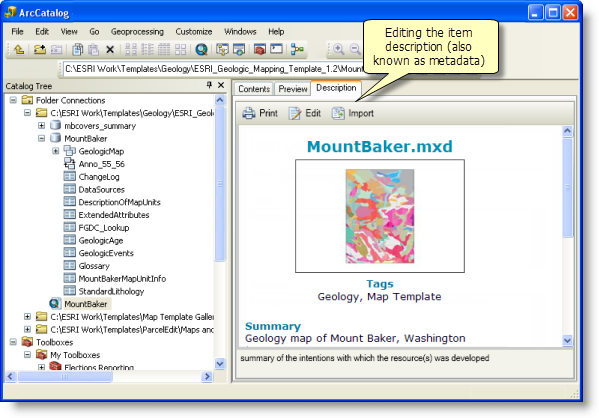Switch to the Contents tab
Screen dimensions: 599x418
pyautogui.click(x=254, y=89)
